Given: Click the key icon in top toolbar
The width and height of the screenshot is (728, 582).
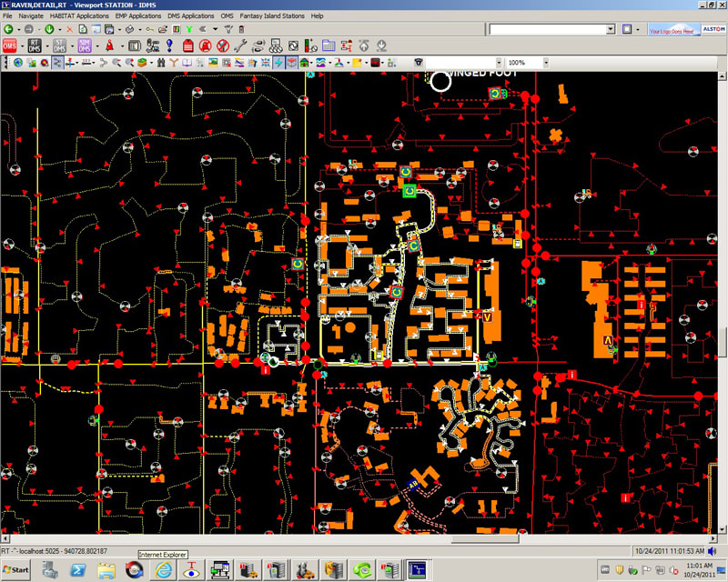Looking at the screenshot, I should (x=149, y=29).
